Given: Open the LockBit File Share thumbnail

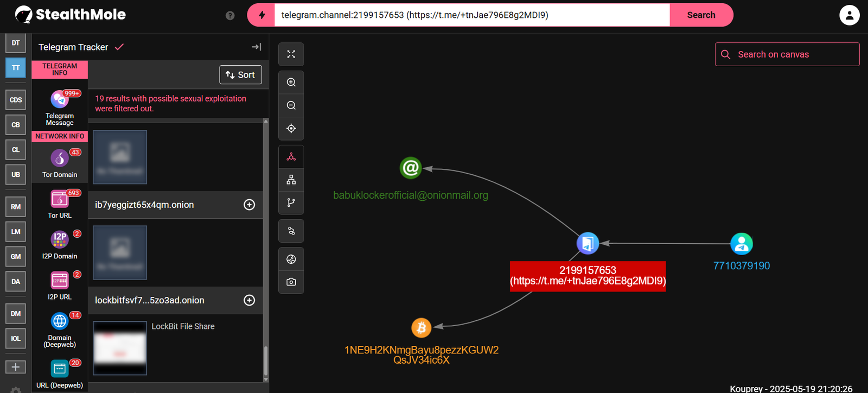Looking at the screenshot, I should coord(120,348).
